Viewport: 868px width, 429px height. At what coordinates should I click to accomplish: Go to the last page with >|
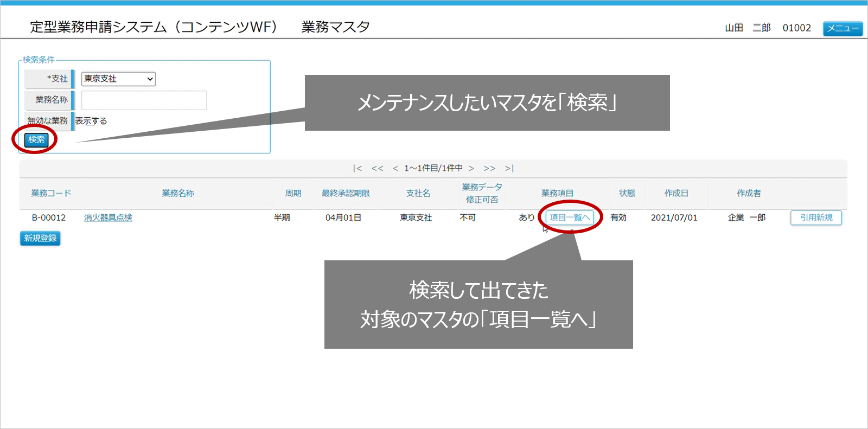509,168
